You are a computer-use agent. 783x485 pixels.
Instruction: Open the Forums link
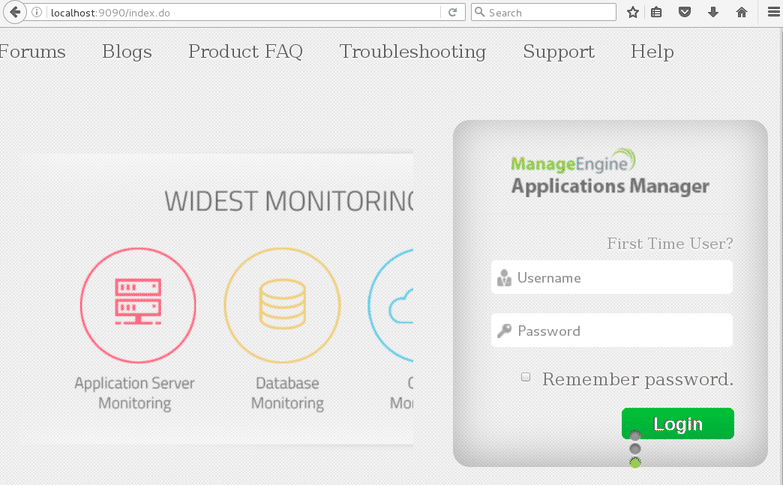32,51
